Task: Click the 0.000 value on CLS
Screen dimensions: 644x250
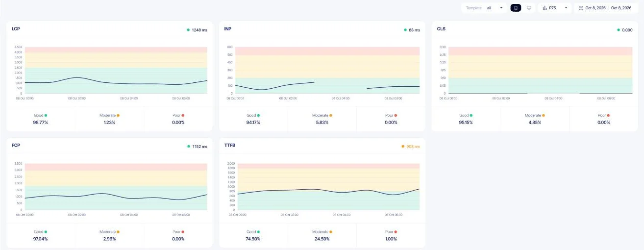Action: pos(627,30)
